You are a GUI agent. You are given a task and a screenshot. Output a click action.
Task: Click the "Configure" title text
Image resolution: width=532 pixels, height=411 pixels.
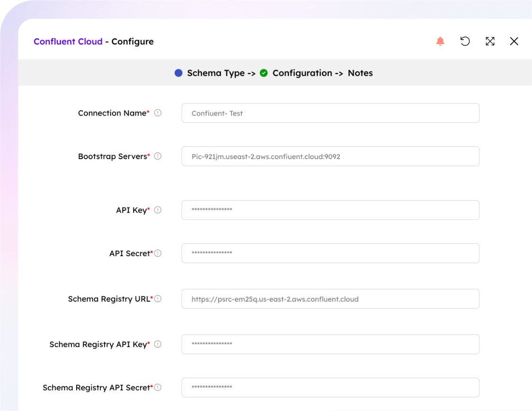point(133,42)
